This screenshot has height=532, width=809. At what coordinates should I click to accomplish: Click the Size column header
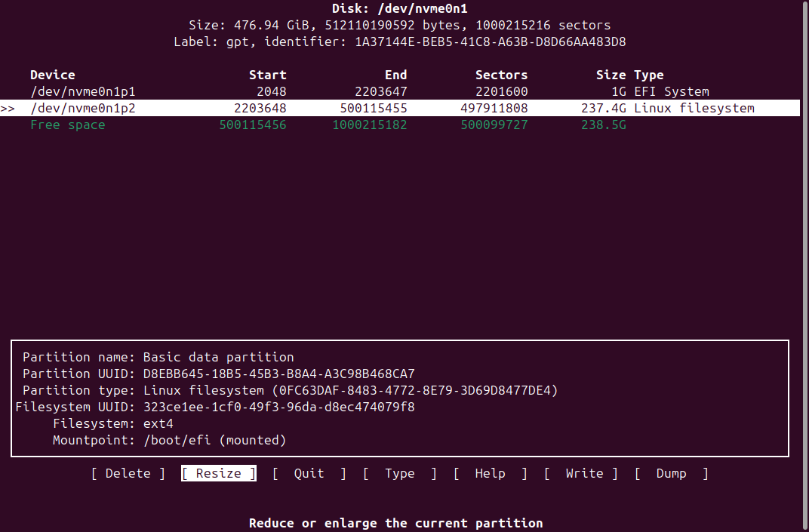(x=611, y=75)
